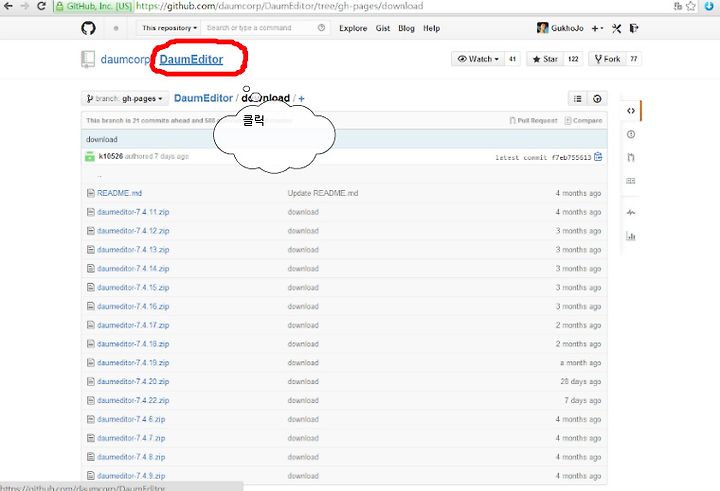720x491 pixels.
Task: Click the file icon beside README.md
Action: point(90,193)
